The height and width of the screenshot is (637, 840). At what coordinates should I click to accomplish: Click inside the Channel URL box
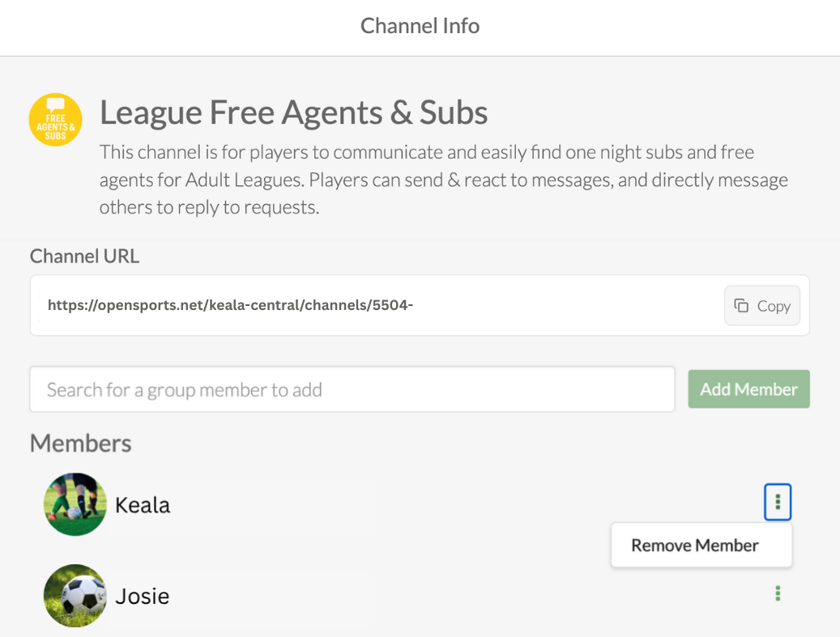tap(420, 306)
